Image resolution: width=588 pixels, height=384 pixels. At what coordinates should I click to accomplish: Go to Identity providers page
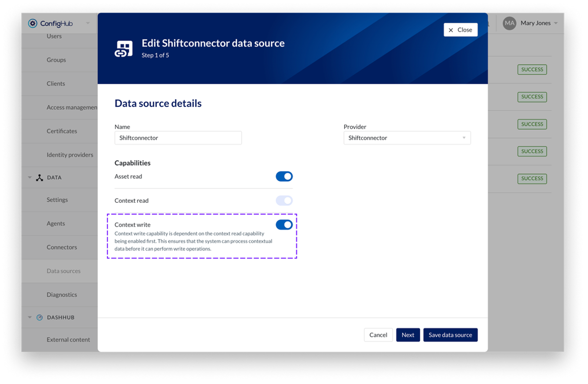pos(70,155)
